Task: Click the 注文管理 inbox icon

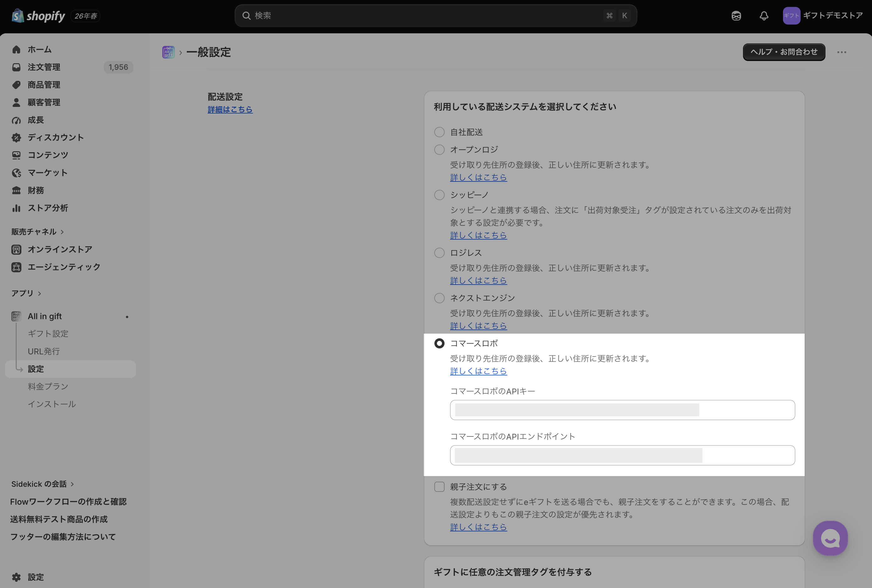Action: click(x=16, y=67)
